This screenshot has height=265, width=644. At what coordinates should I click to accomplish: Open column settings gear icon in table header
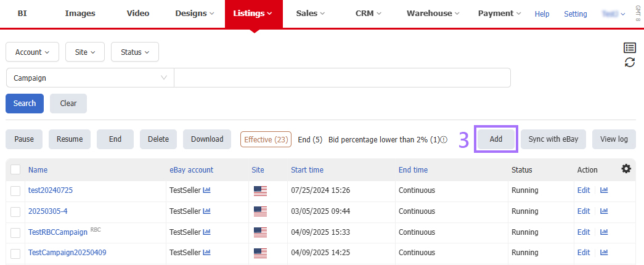point(626,168)
